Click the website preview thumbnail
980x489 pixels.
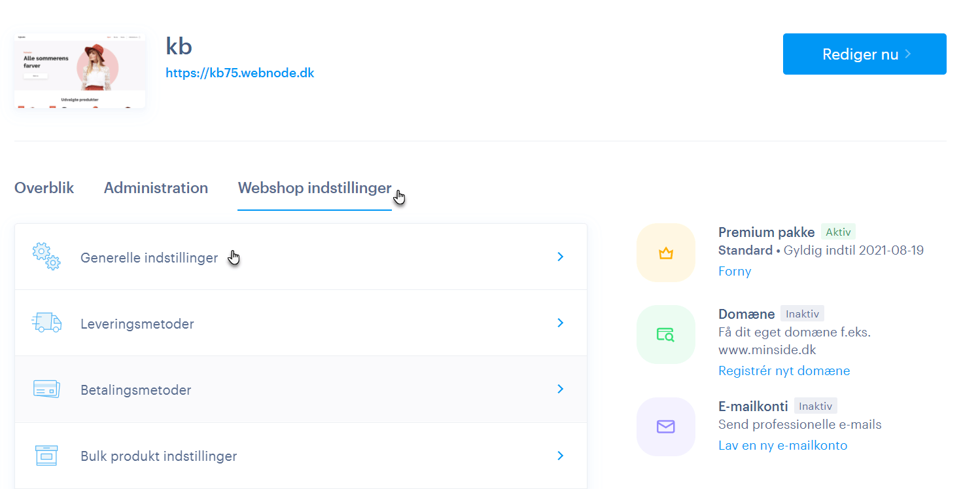click(80, 71)
